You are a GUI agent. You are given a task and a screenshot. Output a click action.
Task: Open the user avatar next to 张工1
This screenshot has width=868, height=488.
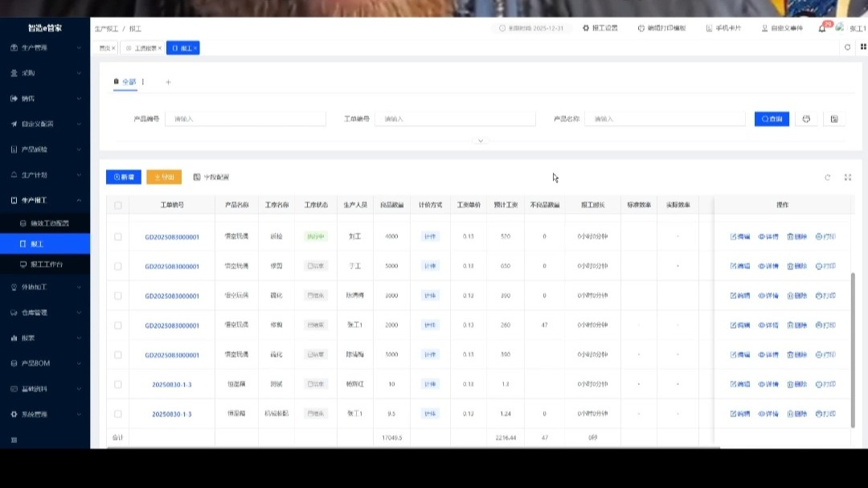coord(840,27)
